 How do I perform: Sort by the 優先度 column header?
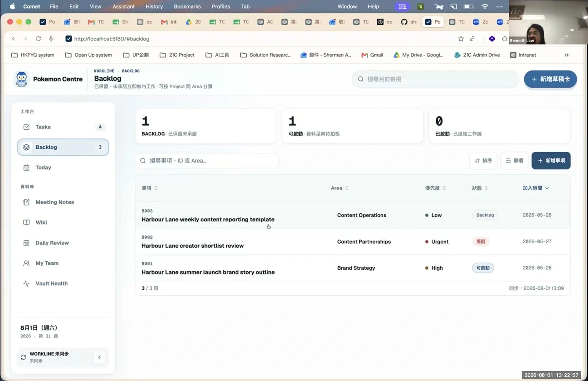click(436, 188)
